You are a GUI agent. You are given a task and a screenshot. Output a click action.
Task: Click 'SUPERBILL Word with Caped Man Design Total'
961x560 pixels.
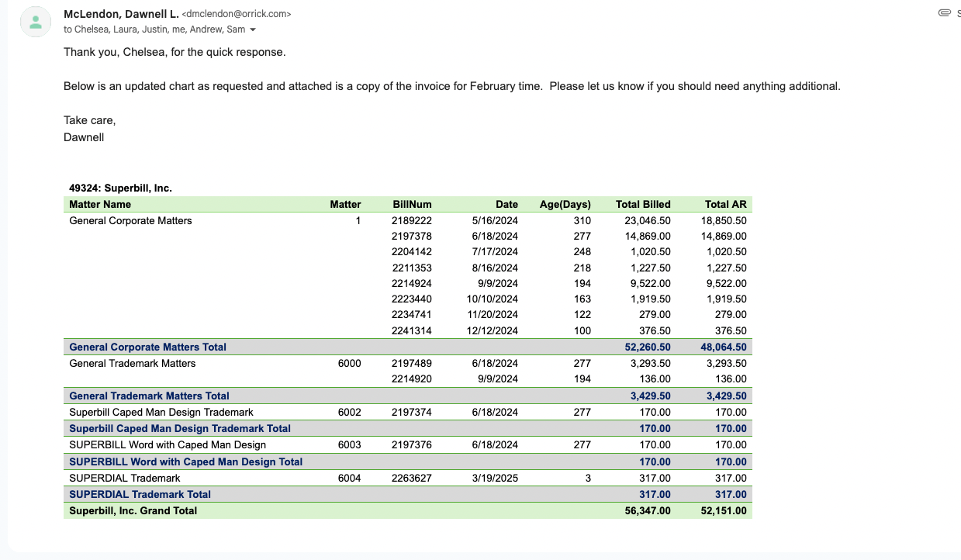tap(186, 461)
